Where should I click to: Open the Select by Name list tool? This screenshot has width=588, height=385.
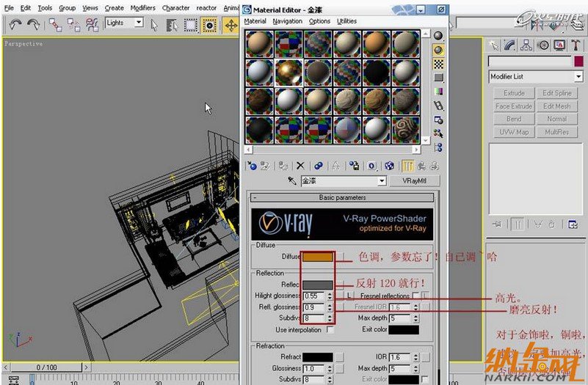pyautogui.click(x=172, y=25)
